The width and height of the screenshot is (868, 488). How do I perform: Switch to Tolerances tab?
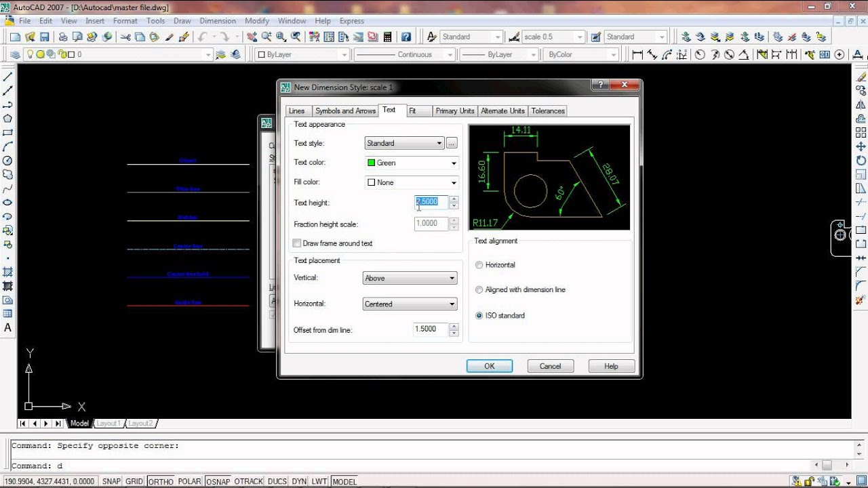(x=548, y=111)
